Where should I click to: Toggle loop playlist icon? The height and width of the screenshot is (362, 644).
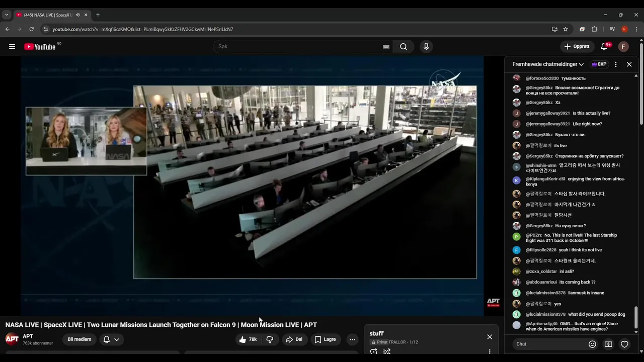(x=374, y=352)
